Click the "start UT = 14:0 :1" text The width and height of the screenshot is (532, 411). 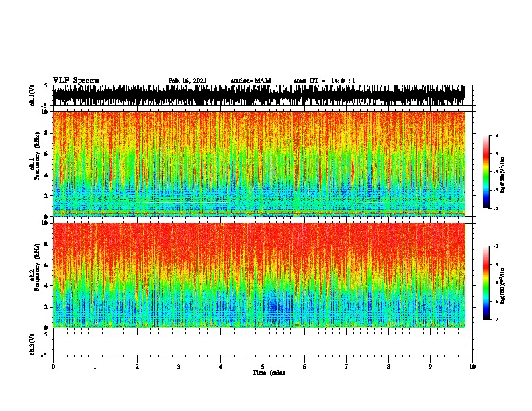tap(324, 81)
